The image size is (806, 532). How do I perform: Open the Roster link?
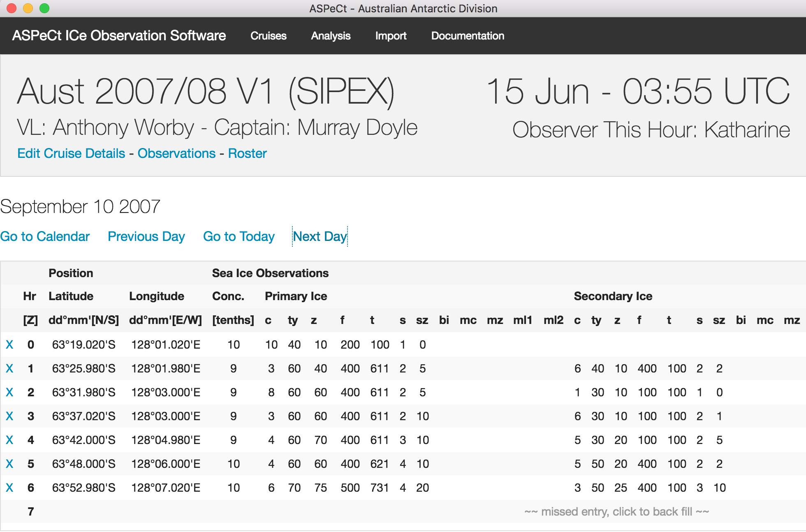[x=248, y=153]
